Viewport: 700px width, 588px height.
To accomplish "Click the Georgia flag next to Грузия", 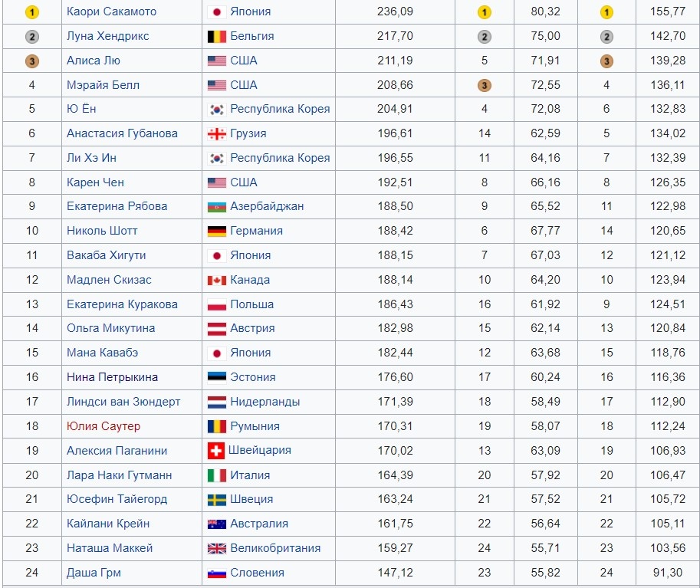I will point(217,133).
